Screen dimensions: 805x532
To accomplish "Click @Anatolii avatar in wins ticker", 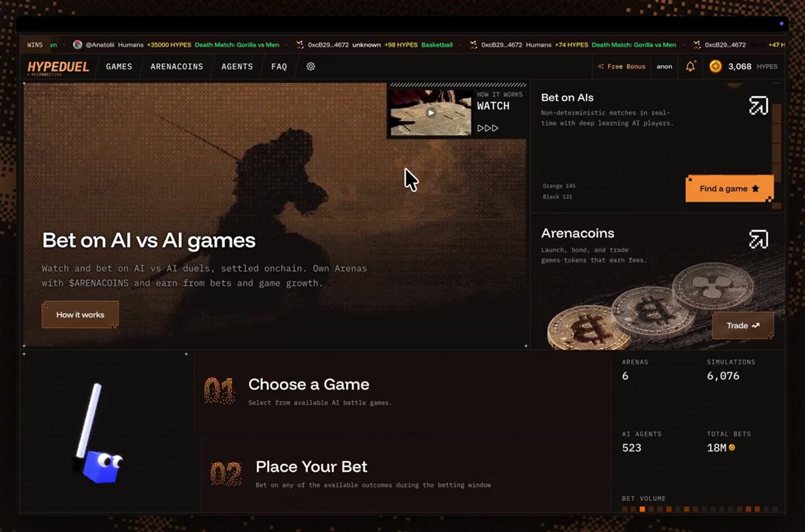I will coord(77,45).
